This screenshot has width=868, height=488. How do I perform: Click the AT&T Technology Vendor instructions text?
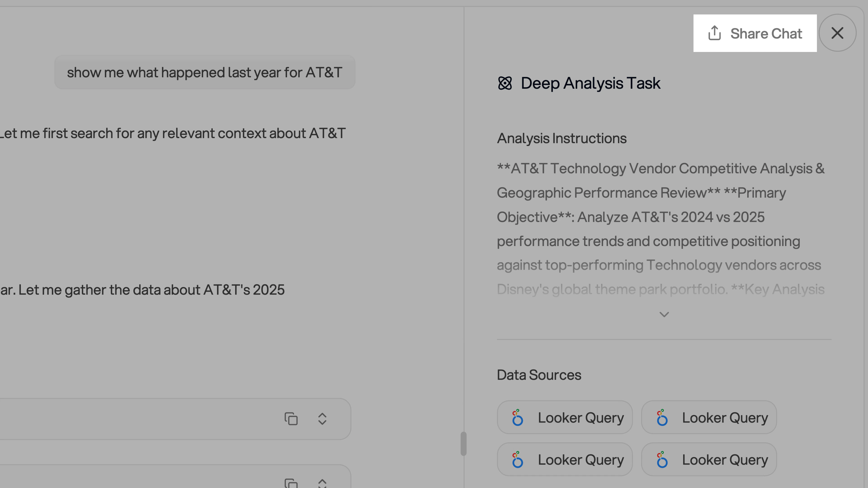660,217
